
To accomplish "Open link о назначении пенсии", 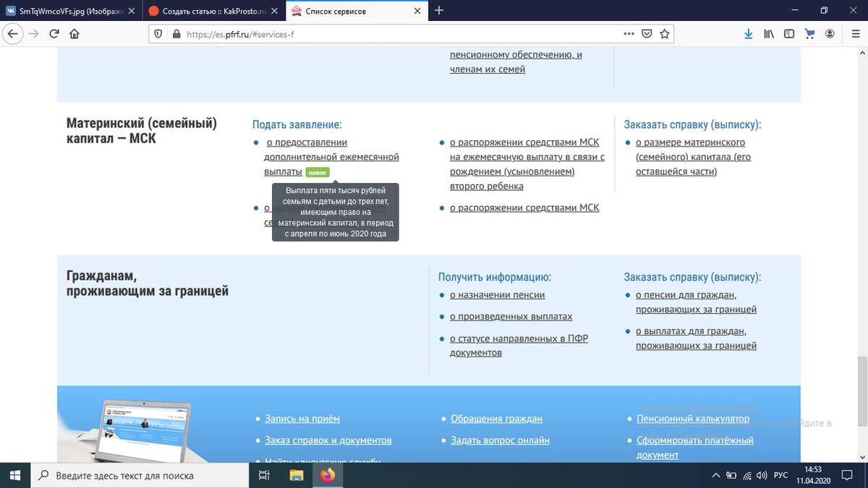I will tap(497, 295).
